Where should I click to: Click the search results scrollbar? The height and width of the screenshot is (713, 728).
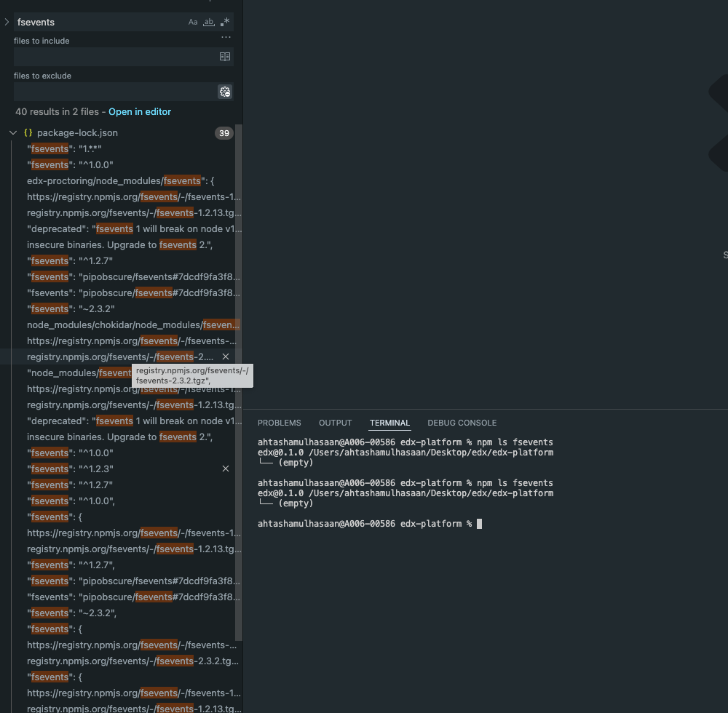click(239, 383)
